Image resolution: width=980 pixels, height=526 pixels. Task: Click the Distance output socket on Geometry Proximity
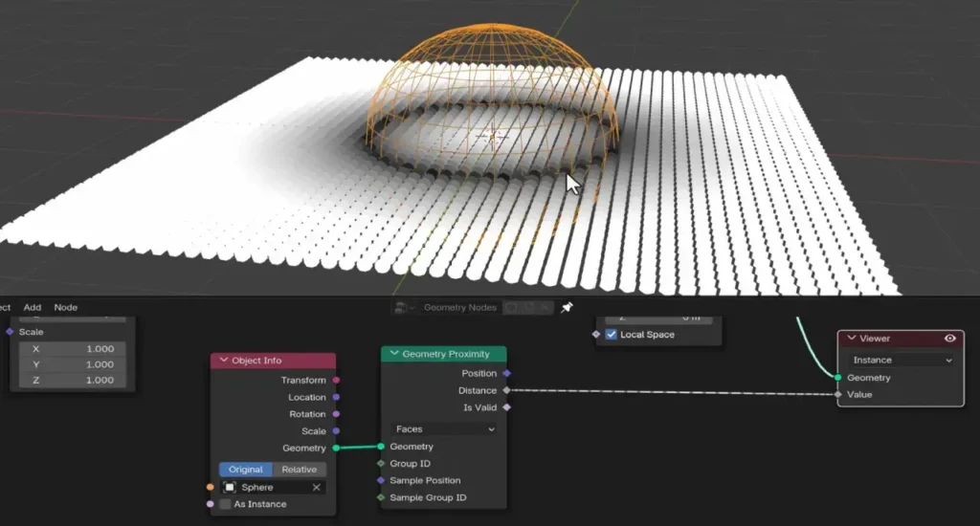(x=506, y=390)
